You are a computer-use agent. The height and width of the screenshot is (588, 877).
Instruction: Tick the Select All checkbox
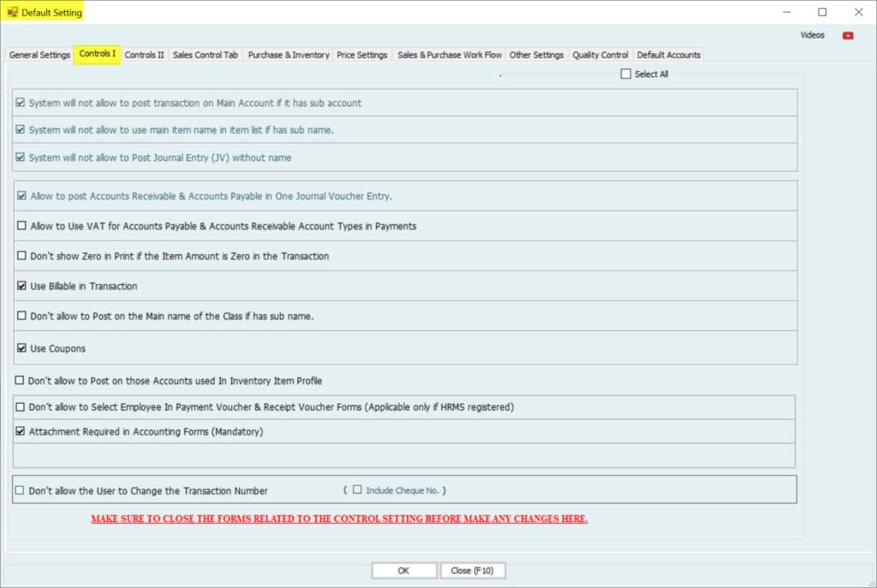pos(626,74)
